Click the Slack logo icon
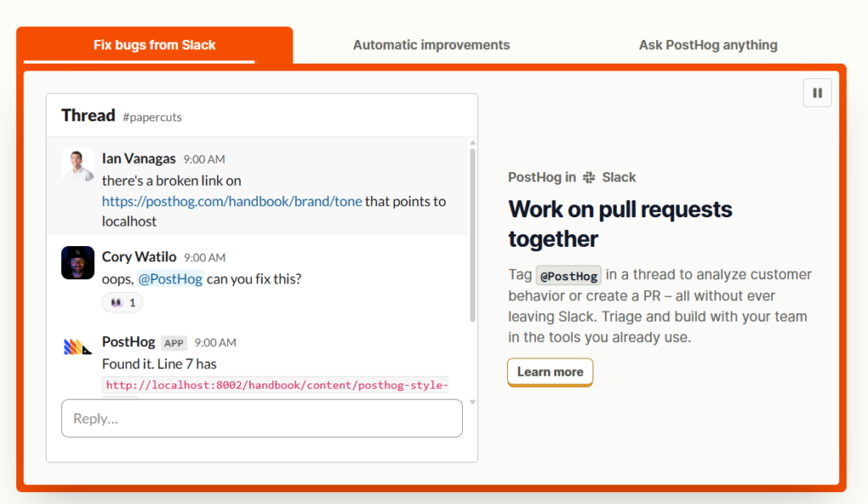Viewport: 868px width, 504px height. pos(589,177)
